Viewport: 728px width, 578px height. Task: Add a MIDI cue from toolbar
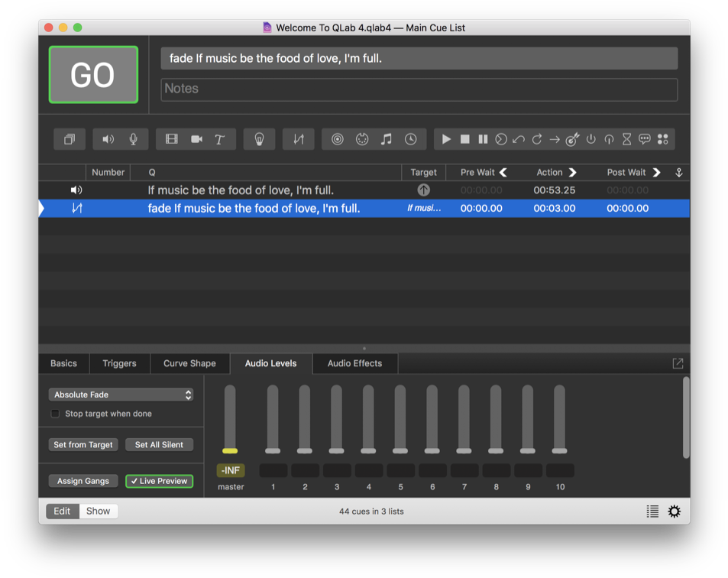[362, 139]
